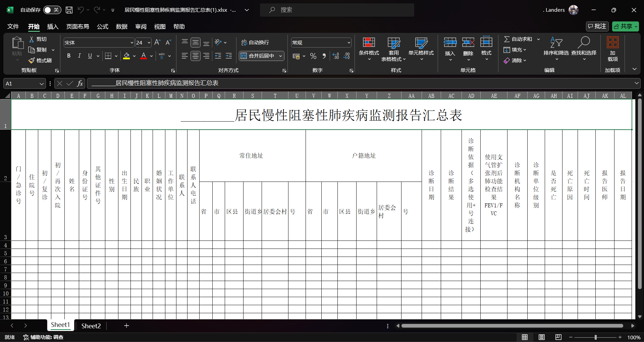Align text to the left
This screenshot has width=644, height=342.
coord(184,56)
